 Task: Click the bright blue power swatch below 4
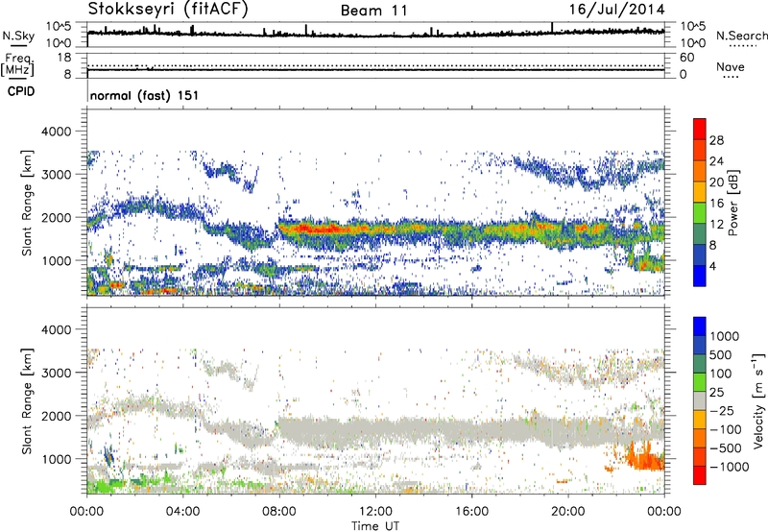(700, 276)
